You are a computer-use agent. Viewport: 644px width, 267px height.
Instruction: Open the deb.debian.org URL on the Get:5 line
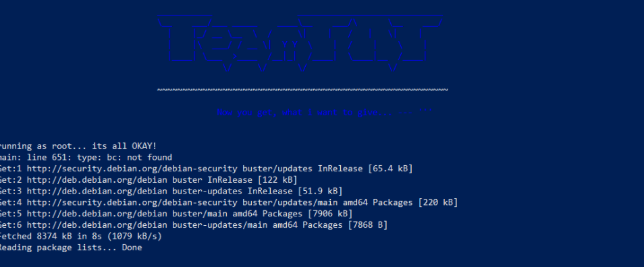[97, 214]
